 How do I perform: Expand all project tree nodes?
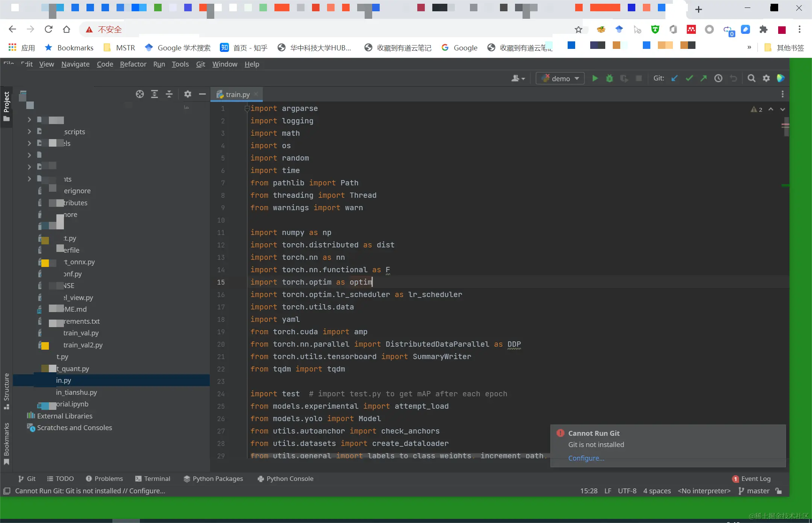pyautogui.click(x=155, y=94)
